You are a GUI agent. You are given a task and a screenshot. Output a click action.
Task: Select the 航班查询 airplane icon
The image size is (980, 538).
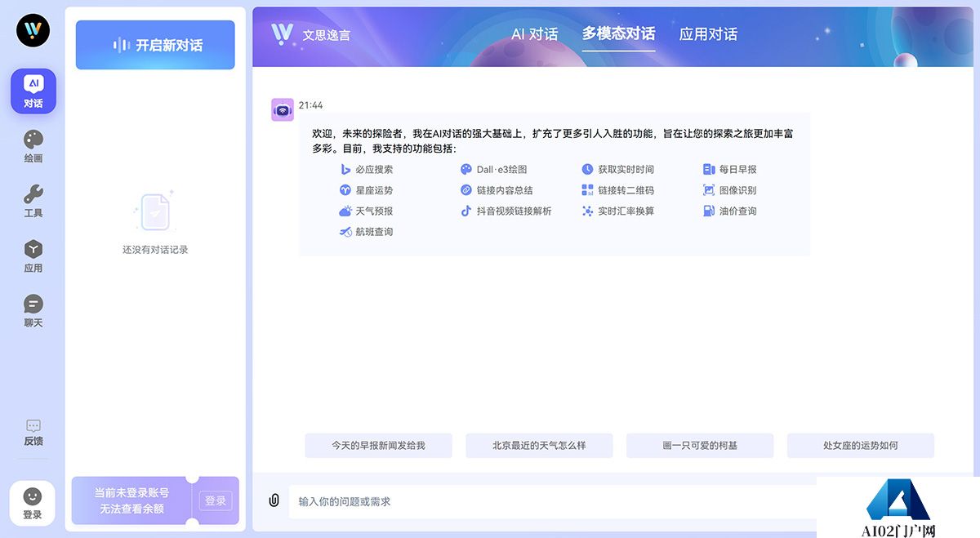click(x=345, y=232)
